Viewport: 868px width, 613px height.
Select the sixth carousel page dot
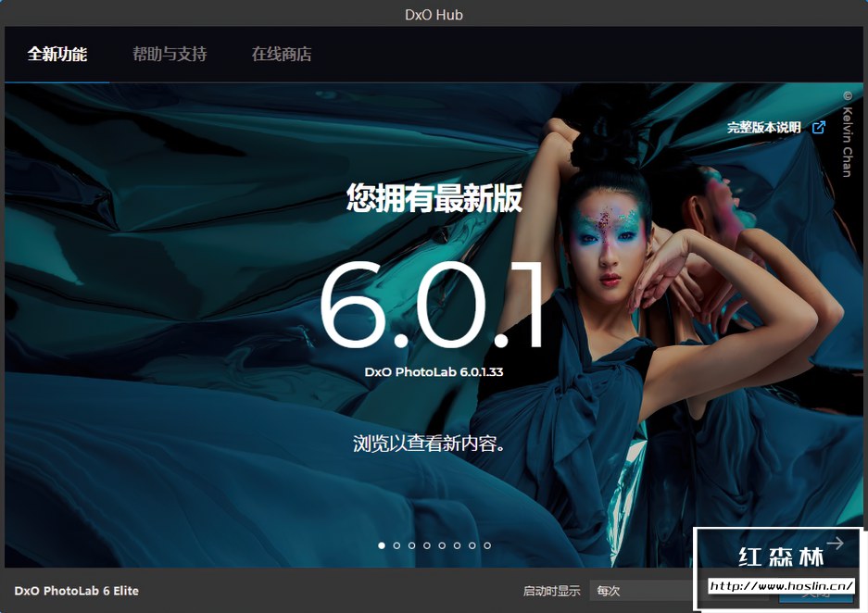click(x=457, y=545)
